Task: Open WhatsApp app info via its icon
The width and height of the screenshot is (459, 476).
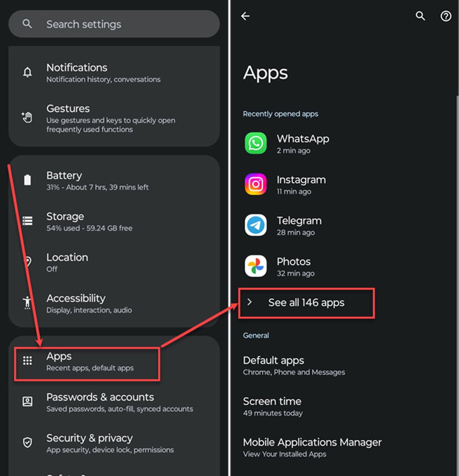Action: pyautogui.click(x=255, y=143)
